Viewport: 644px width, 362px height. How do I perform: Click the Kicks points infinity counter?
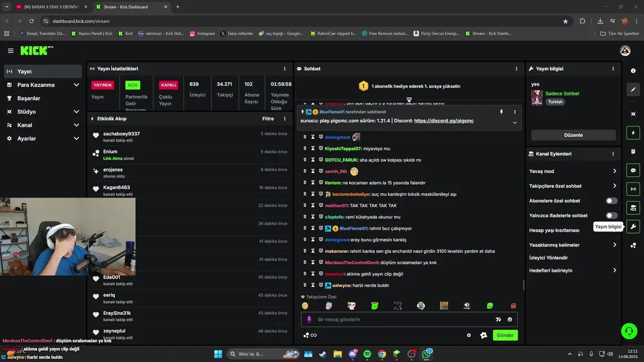tap(310, 335)
